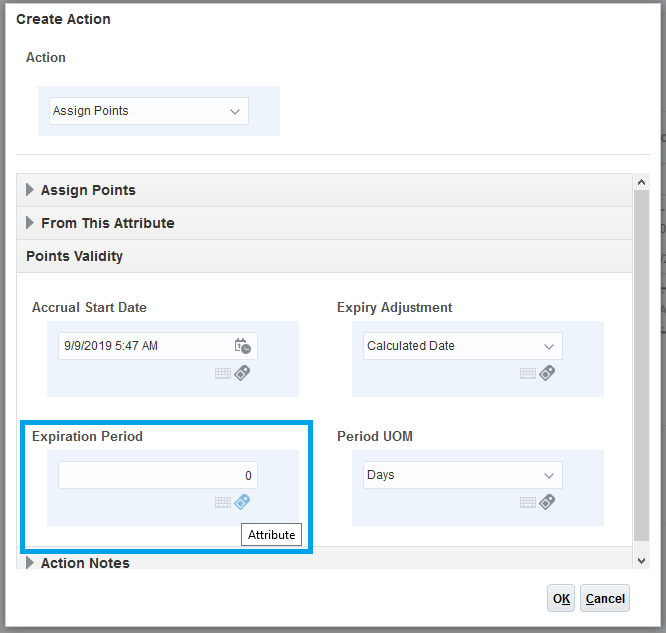Click the Period UOM keyboard value icon
666x633 pixels.
click(528, 503)
